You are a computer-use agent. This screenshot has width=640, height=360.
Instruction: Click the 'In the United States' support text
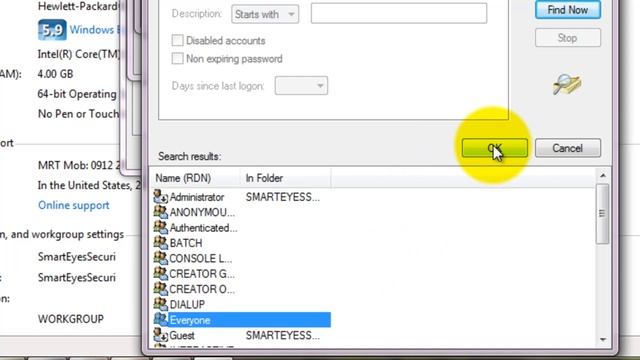pyautogui.click(x=89, y=185)
